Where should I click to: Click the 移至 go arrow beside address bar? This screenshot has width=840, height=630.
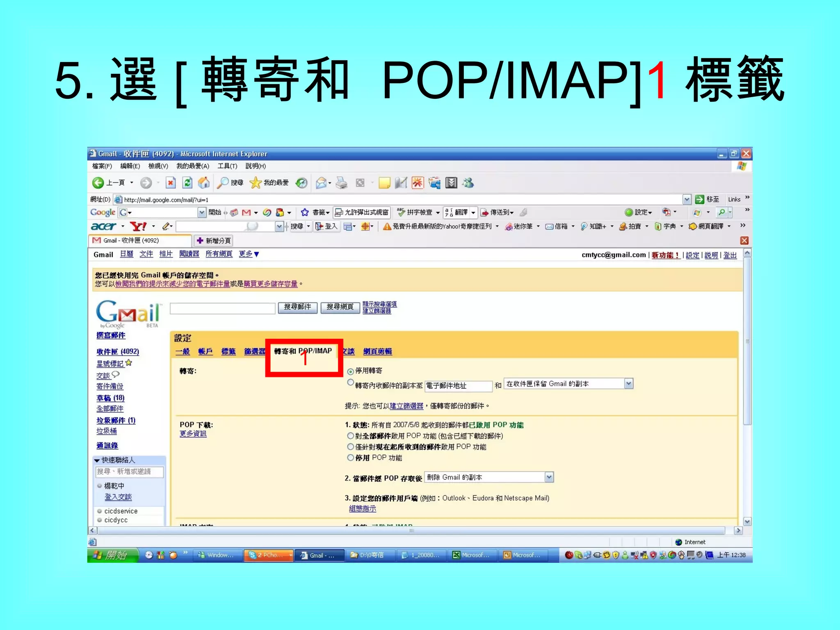pyautogui.click(x=699, y=199)
